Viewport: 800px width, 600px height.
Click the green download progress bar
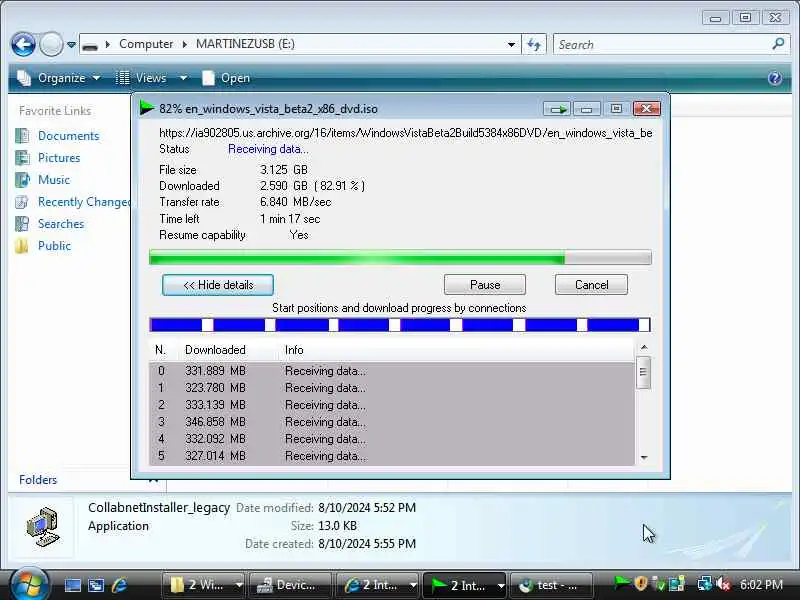(x=400, y=258)
